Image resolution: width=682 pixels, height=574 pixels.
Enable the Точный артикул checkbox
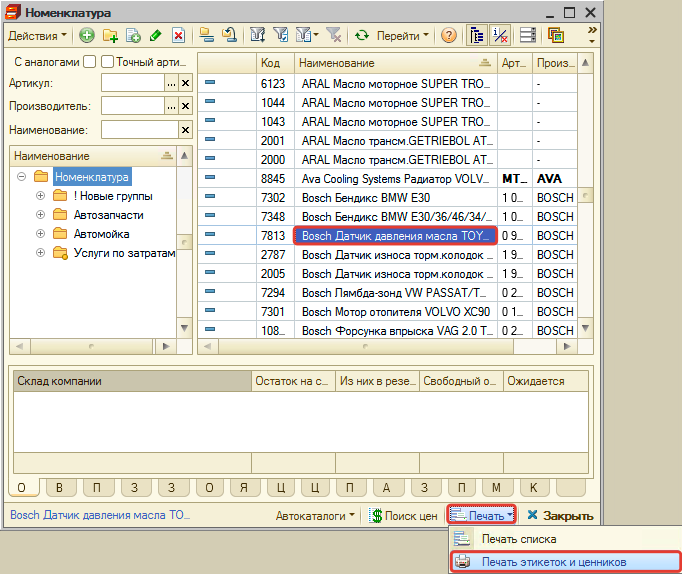coord(107,62)
